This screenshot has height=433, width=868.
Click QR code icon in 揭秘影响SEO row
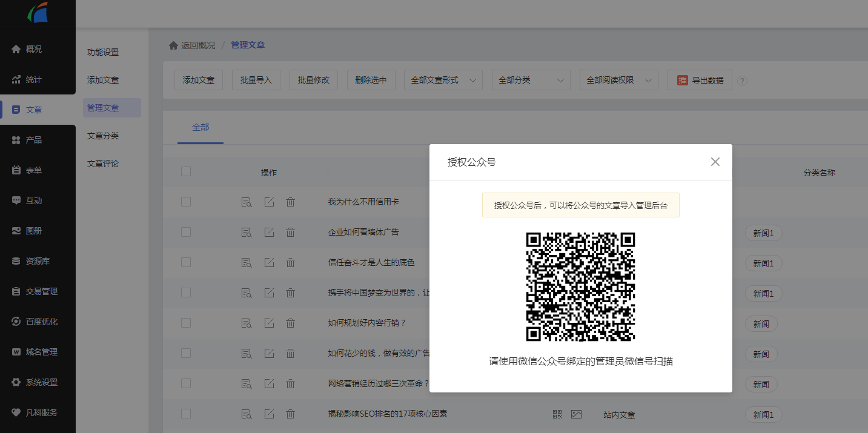coord(557,414)
